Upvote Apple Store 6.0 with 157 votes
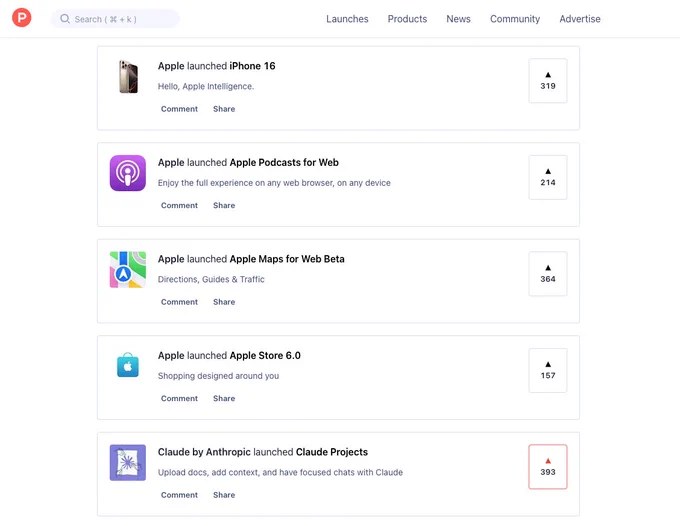The image size is (680, 526). coord(548,370)
